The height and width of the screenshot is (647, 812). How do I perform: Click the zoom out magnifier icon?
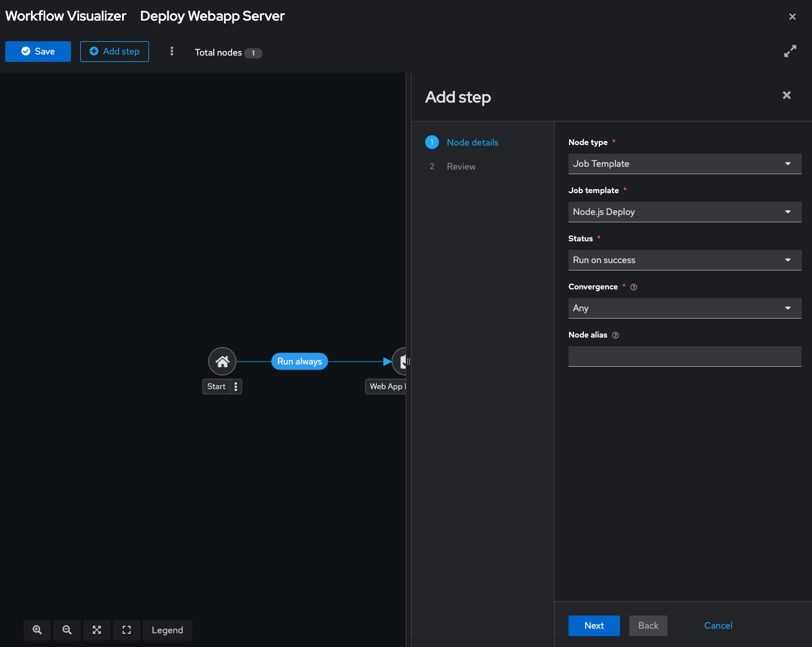[x=67, y=630]
